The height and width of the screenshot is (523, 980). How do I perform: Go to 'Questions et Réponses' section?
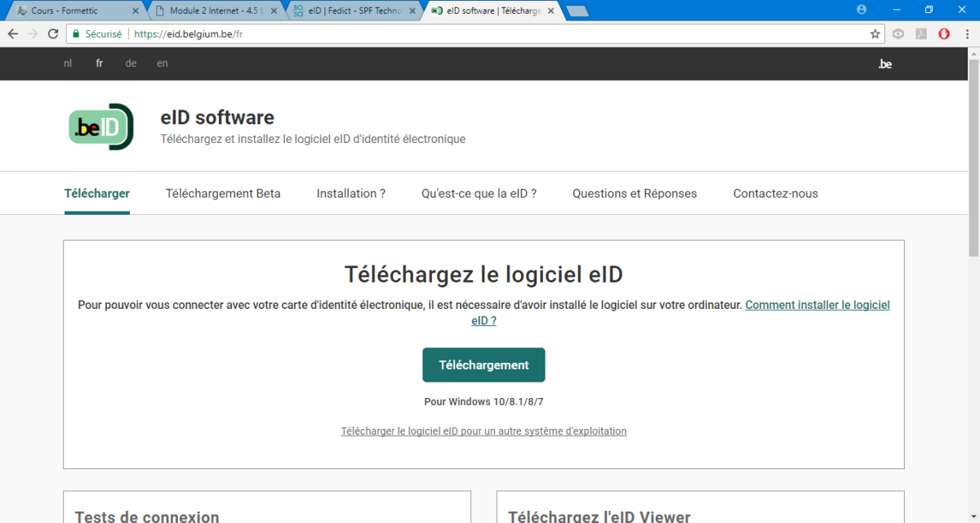(635, 194)
